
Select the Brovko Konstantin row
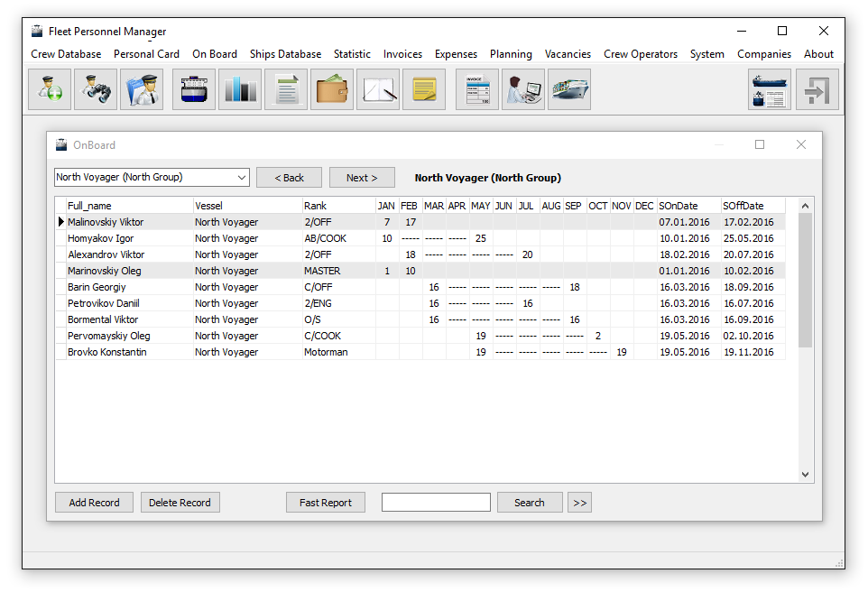pyautogui.click(x=420, y=352)
